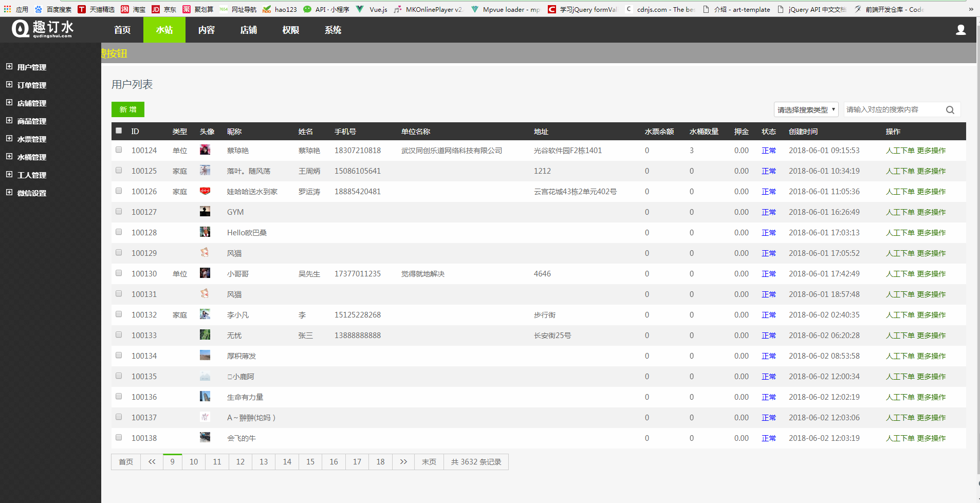Check the checkbox for user 100132
The image size is (980, 503).
(119, 314)
